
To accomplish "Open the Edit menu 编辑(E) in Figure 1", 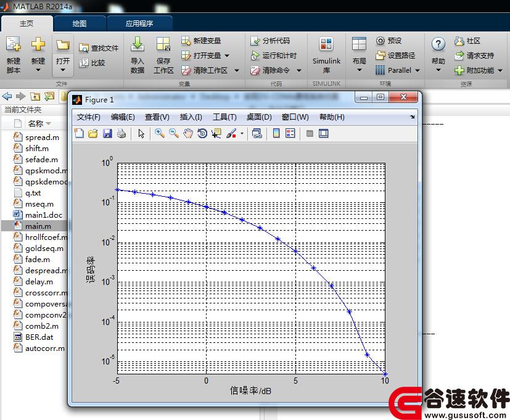I will pos(123,117).
